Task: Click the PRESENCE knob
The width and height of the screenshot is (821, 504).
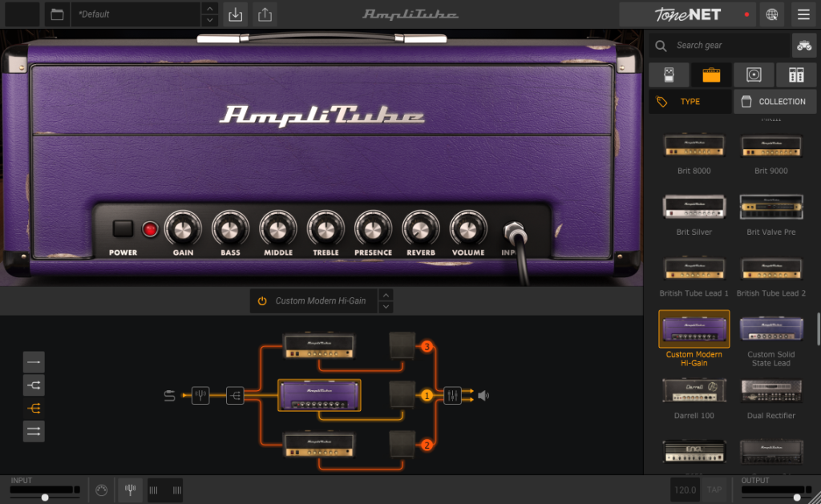Action: (373, 229)
